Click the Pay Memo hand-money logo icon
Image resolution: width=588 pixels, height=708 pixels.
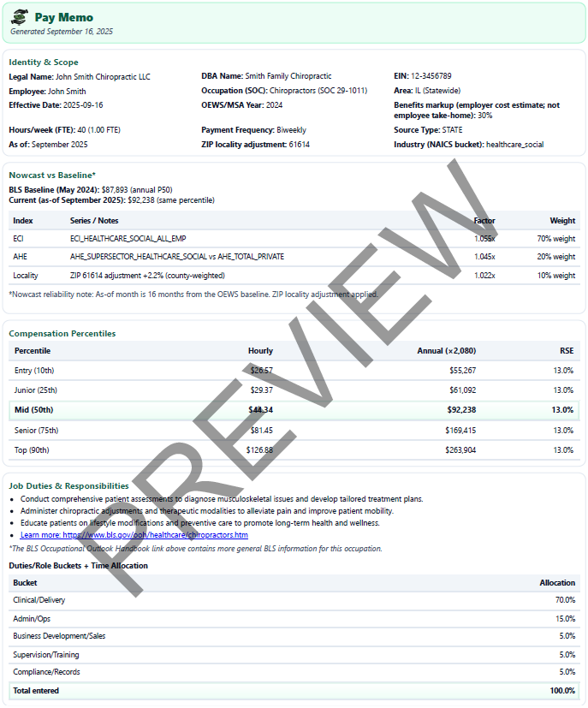[20, 17]
